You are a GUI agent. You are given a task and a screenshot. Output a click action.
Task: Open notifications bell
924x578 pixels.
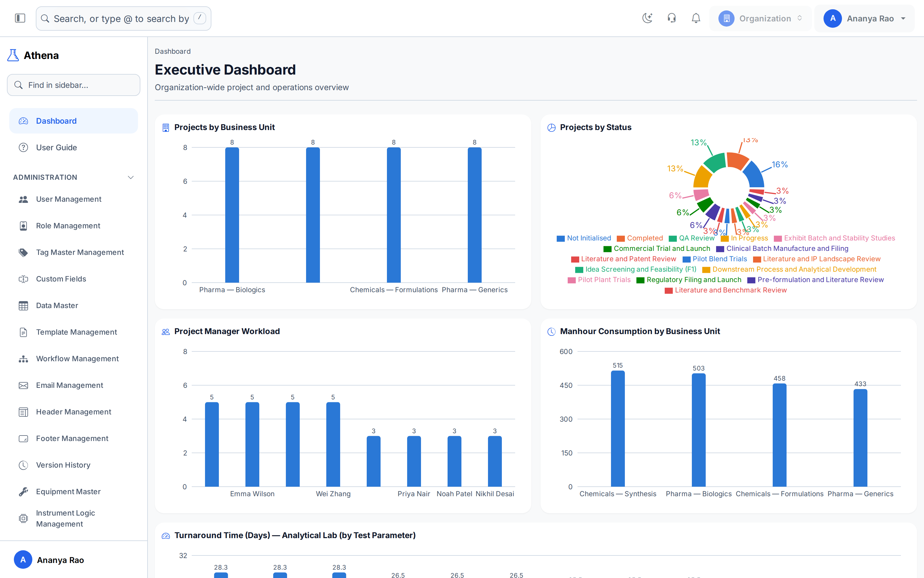tap(696, 18)
